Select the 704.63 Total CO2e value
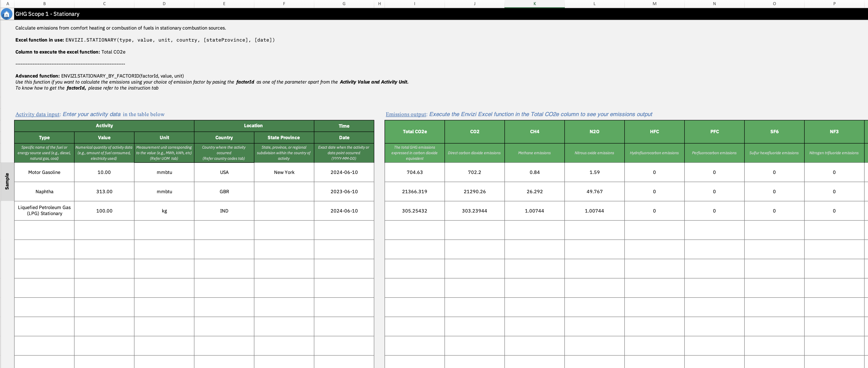 point(414,172)
